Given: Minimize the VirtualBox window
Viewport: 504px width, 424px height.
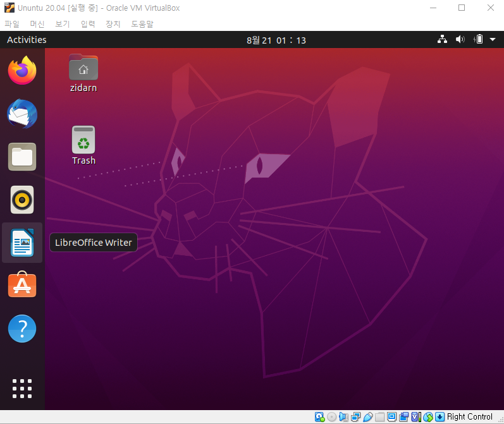Looking at the screenshot, I should point(433,8).
